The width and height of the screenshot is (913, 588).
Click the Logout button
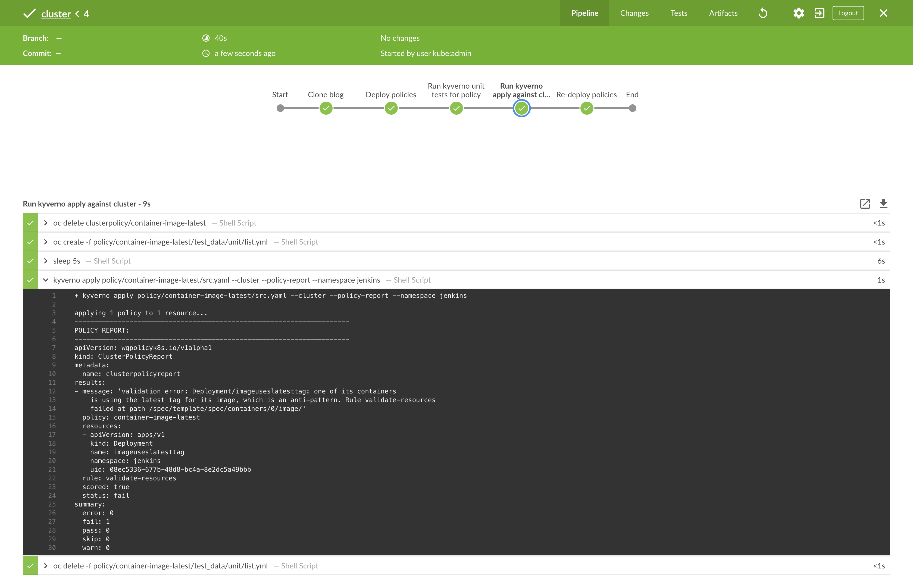pos(848,13)
